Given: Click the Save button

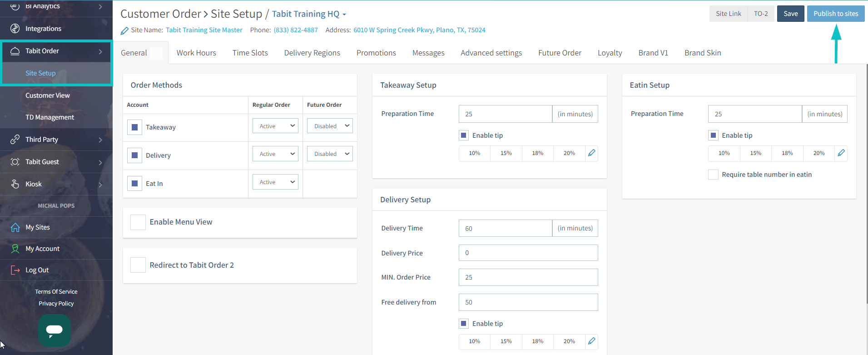Looking at the screenshot, I should click(x=791, y=14).
